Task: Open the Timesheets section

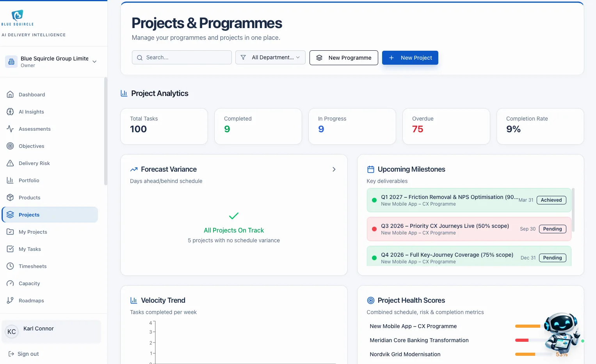Action: pos(50,266)
